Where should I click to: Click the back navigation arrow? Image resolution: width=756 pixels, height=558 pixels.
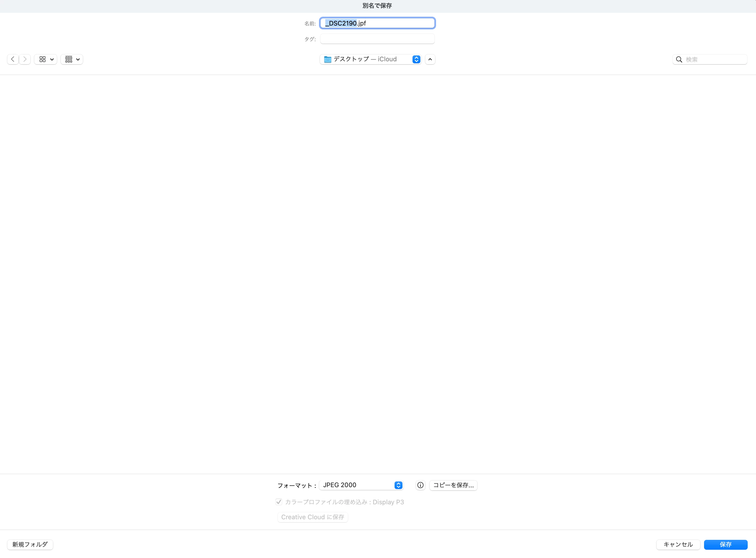pyautogui.click(x=13, y=59)
